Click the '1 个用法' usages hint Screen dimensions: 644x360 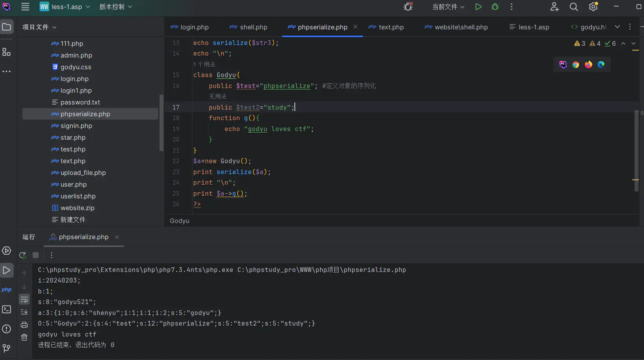click(204, 64)
